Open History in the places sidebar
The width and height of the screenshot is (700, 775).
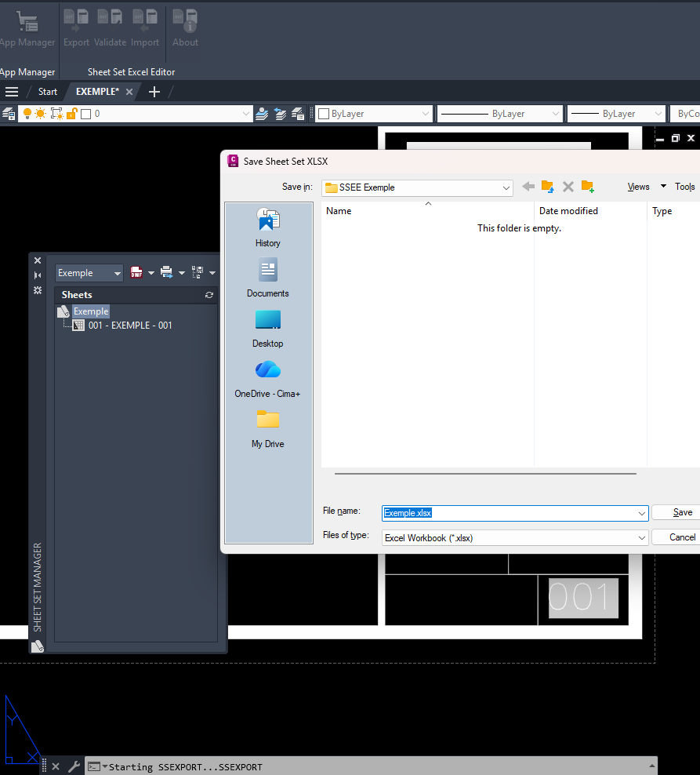[x=268, y=227]
